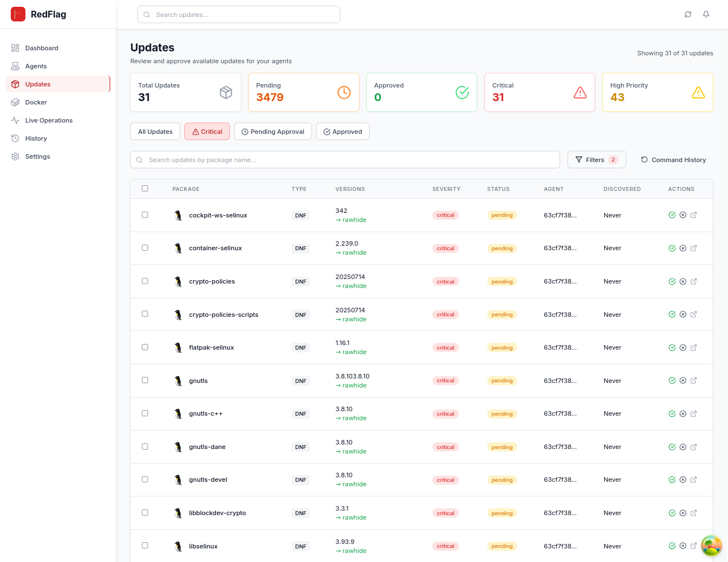
Task: Select the checkbox for crypto-policies row
Action: (x=145, y=281)
